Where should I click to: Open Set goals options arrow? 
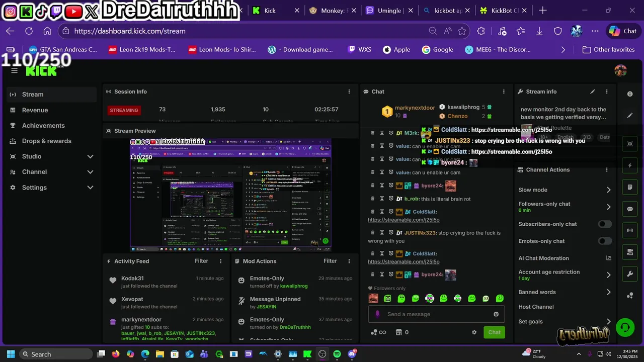tap(608, 322)
